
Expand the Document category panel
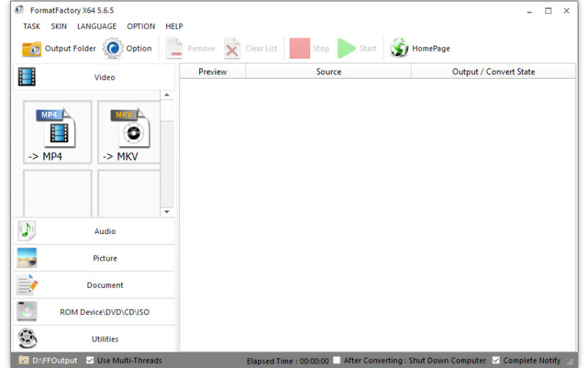point(94,285)
